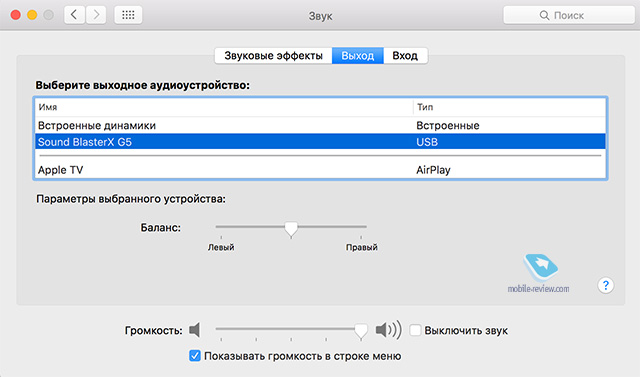Click the Громкость slider handle
The height and width of the screenshot is (377, 640).
(361, 331)
